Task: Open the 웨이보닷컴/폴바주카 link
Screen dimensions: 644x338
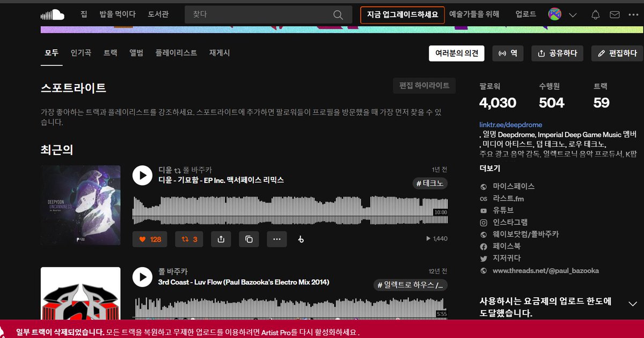Action: (525, 234)
